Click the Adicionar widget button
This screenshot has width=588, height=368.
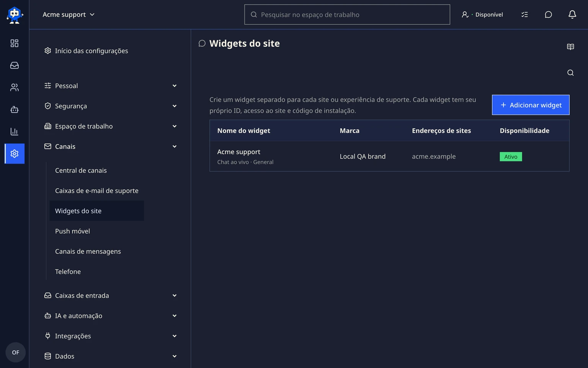531,105
